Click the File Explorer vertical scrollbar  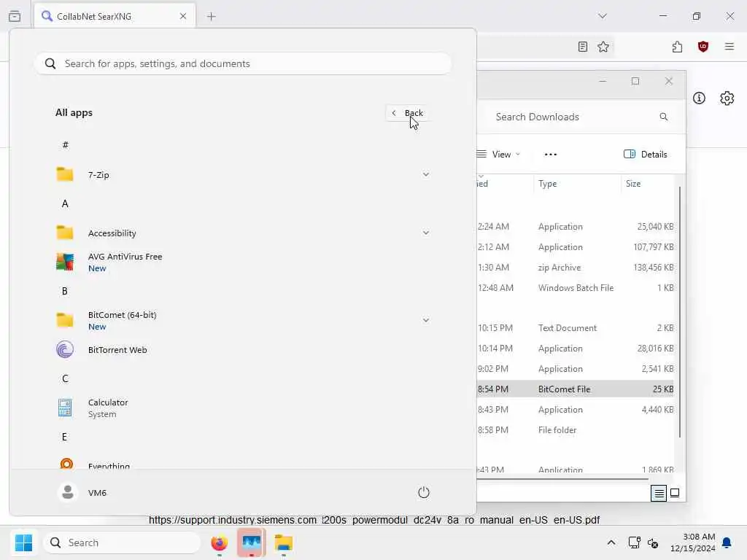(680, 312)
